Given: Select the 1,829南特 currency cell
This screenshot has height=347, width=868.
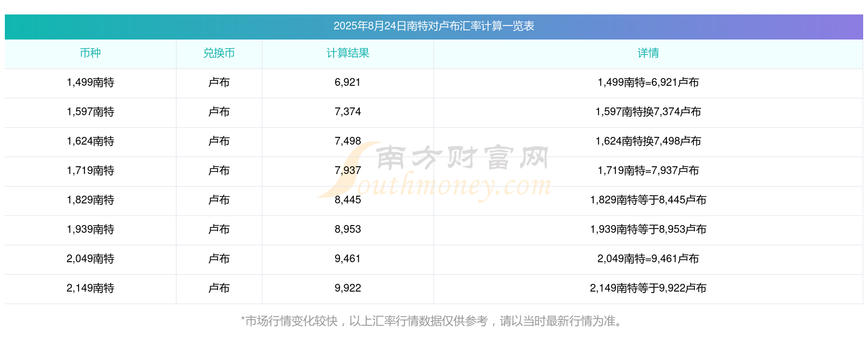Looking at the screenshot, I should tap(90, 200).
